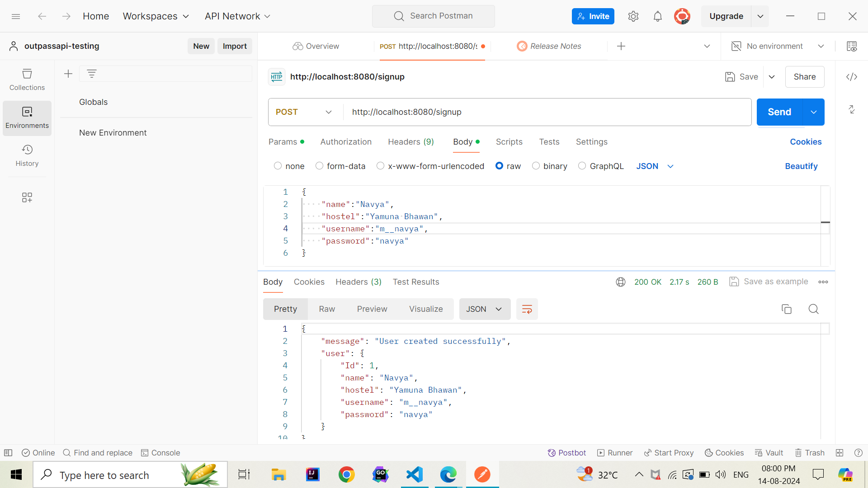Select the form-data body radio button

320,166
